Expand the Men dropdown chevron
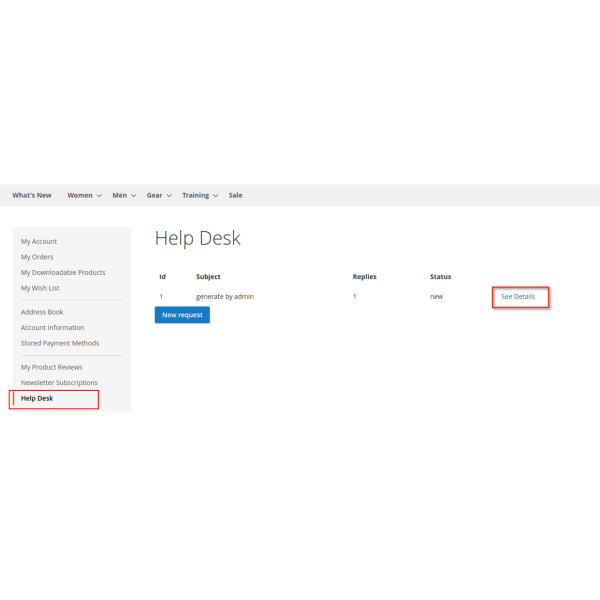 click(134, 196)
